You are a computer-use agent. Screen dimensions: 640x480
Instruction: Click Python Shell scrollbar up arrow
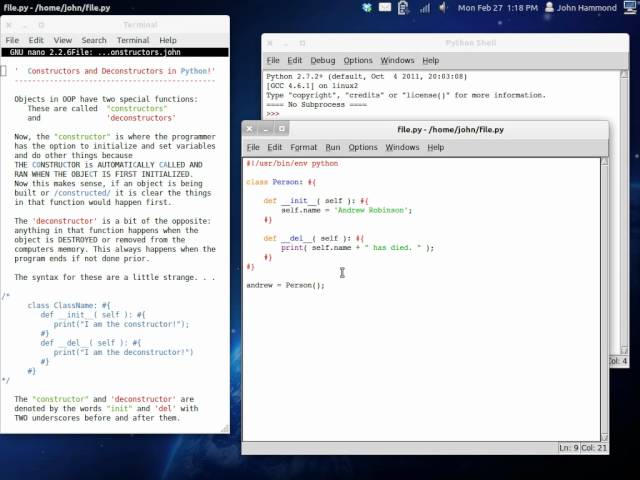click(624, 74)
